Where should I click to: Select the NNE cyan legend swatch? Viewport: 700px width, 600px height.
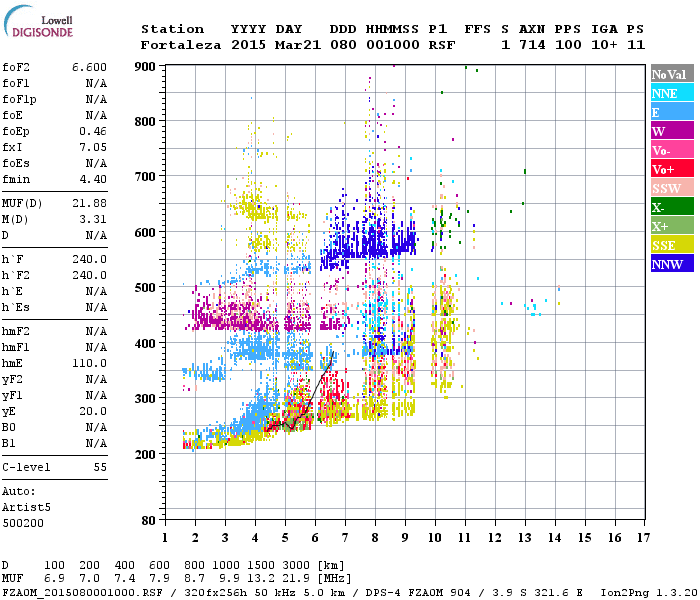[672, 92]
